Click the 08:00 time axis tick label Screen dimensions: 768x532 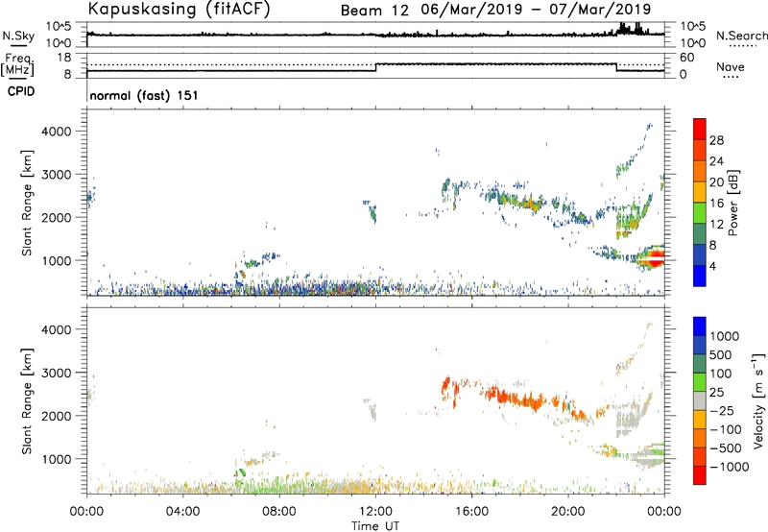click(279, 512)
